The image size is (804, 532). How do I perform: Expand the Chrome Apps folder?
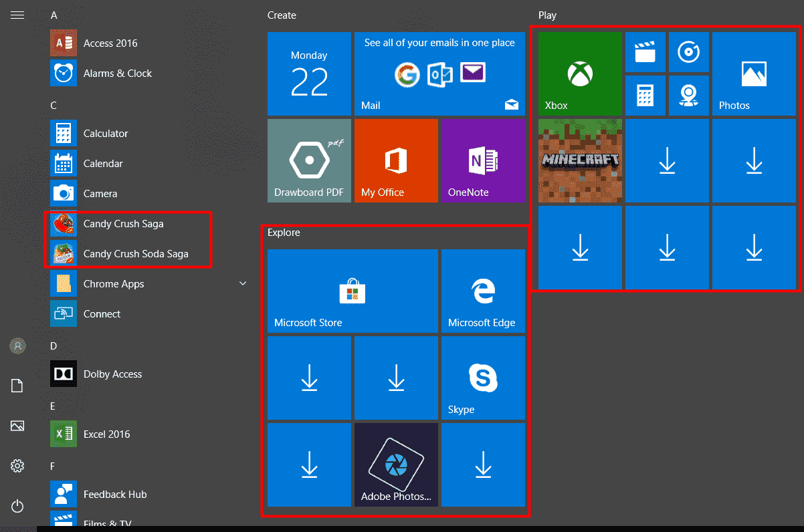point(148,283)
